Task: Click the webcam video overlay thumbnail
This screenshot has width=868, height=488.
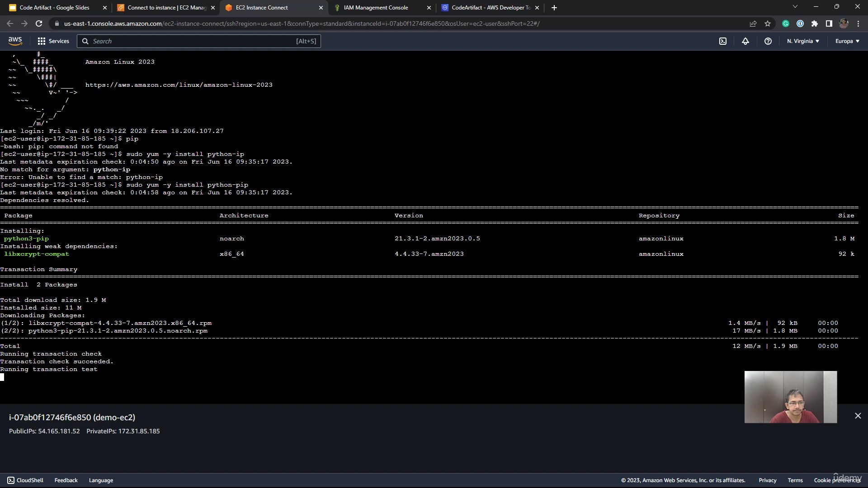Action: click(x=791, y=397)
